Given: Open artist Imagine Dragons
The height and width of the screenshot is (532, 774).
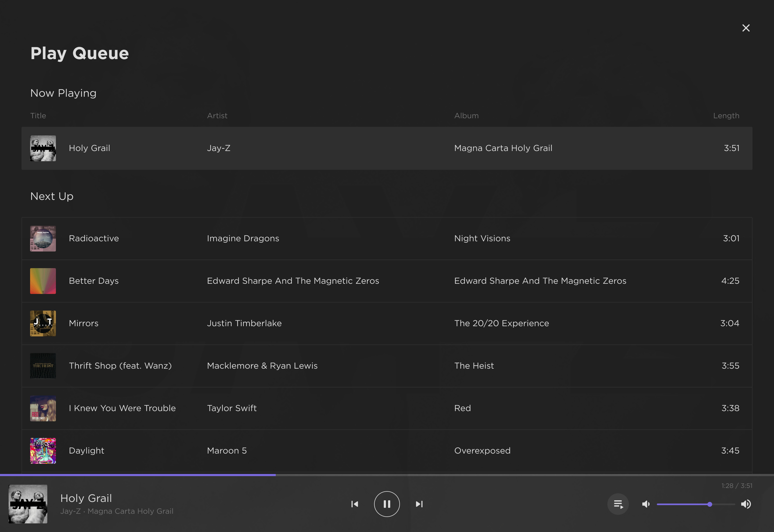Looking at the screenshot, I should click(243, 238).
